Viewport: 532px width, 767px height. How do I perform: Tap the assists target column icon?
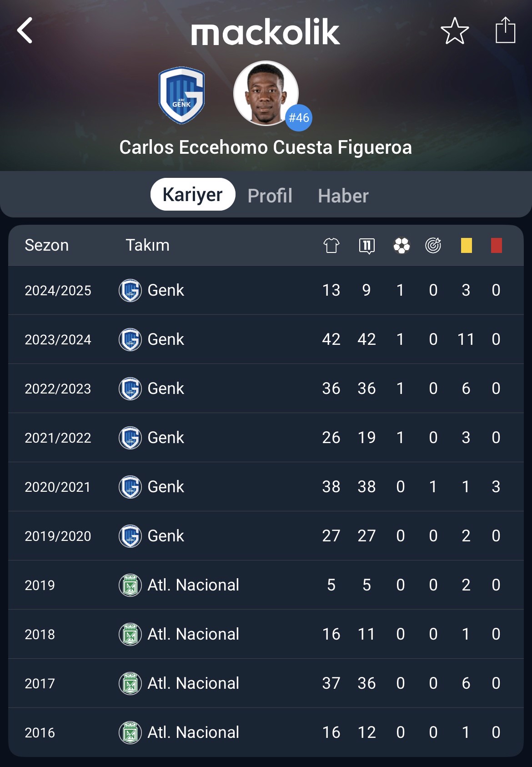pyautogui.click(x=433, y=245)
